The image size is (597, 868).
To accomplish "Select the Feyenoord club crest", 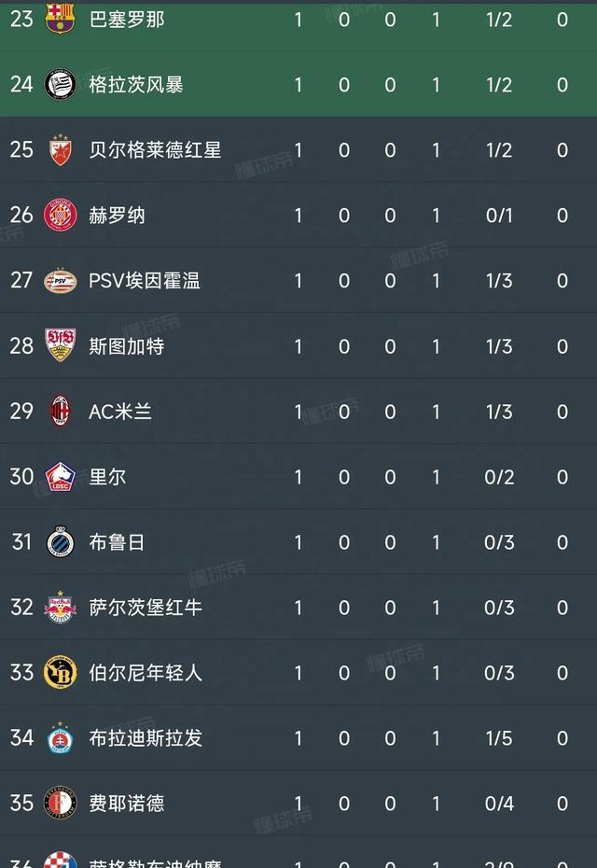I will [61, 804].
